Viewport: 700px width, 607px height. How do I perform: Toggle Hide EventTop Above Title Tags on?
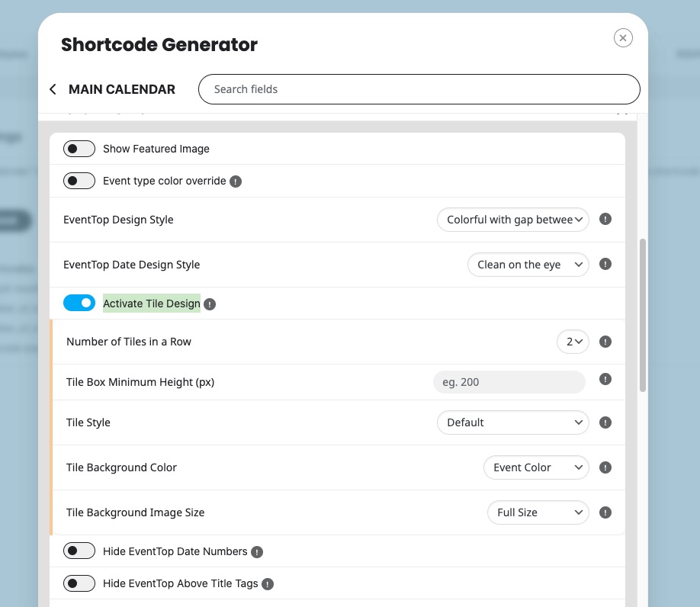(x=79, y=583)
